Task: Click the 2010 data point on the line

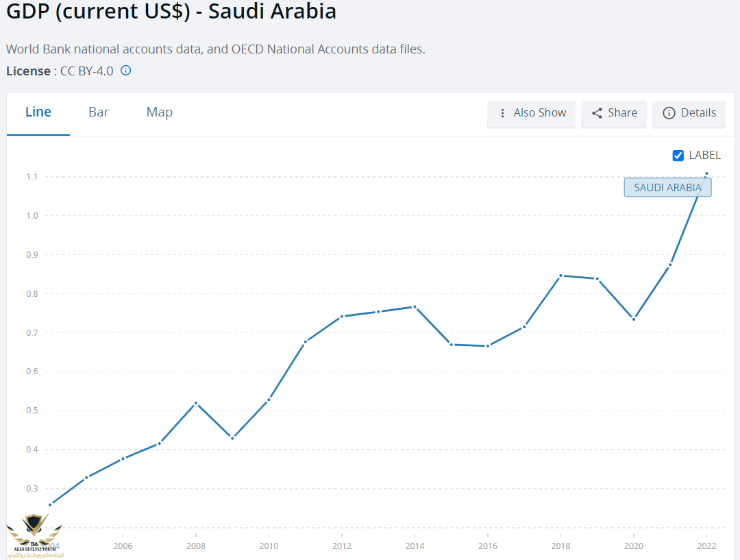Action: [x=269, y=399]
